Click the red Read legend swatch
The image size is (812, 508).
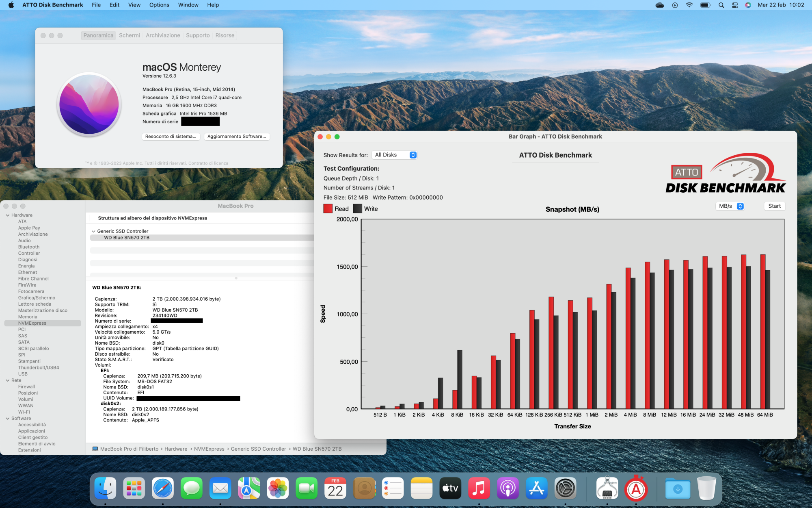(328, 208)
